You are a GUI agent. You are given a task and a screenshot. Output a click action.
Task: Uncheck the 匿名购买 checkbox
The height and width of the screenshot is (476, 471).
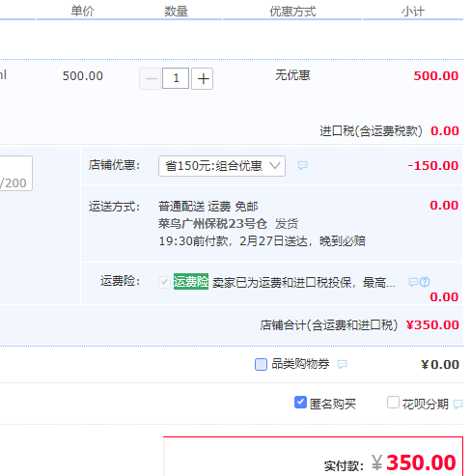(300, 403)
